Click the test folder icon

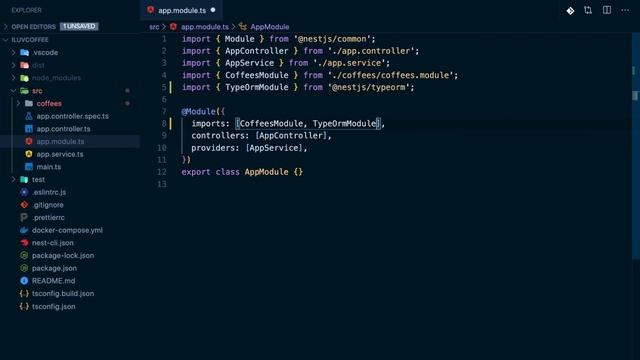point(24,179)
